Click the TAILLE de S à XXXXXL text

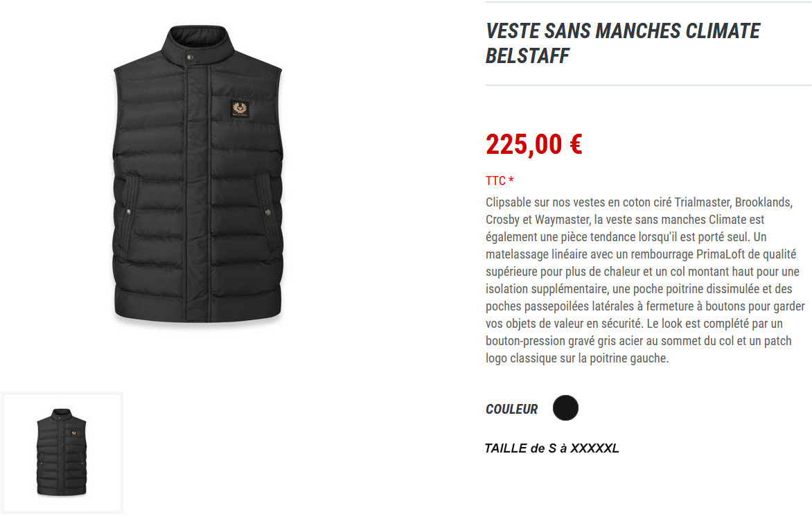(552, 448)
